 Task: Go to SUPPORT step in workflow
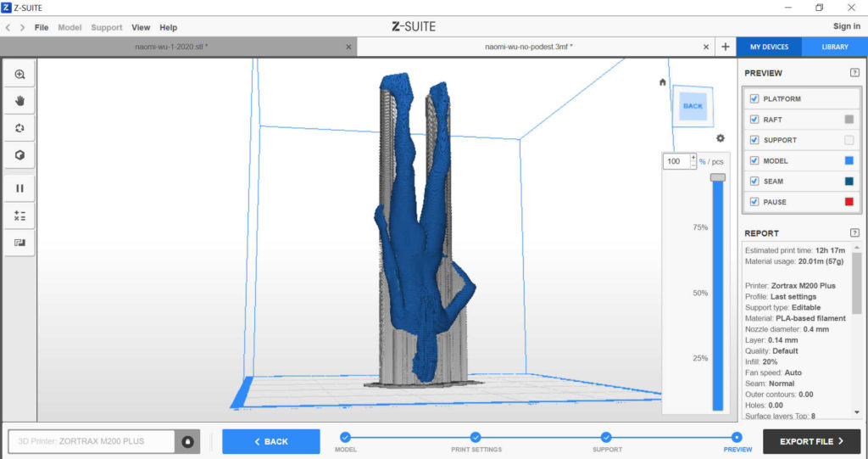[607, 438]
